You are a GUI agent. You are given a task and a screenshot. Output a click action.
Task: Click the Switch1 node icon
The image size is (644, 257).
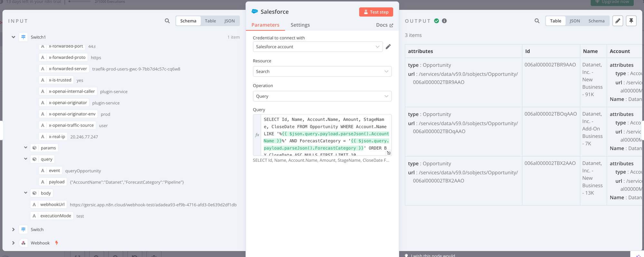click(24, 37)
